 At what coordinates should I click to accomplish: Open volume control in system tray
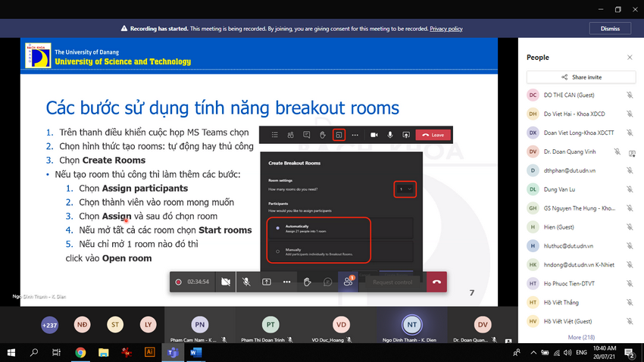coord(567,353)
